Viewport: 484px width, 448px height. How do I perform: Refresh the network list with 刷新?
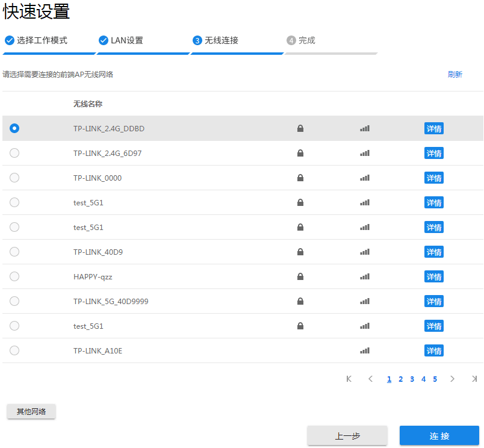coord(455,74)
